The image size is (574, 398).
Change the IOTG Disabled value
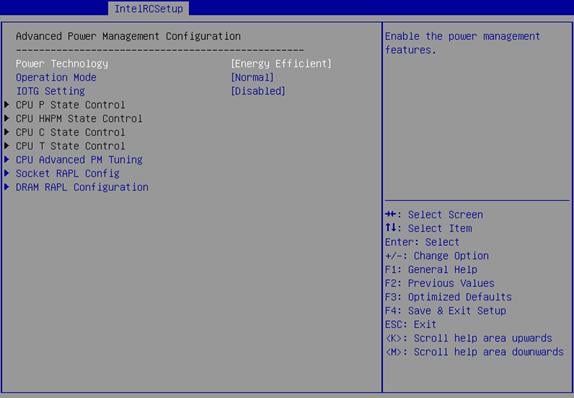pos(258,91)
